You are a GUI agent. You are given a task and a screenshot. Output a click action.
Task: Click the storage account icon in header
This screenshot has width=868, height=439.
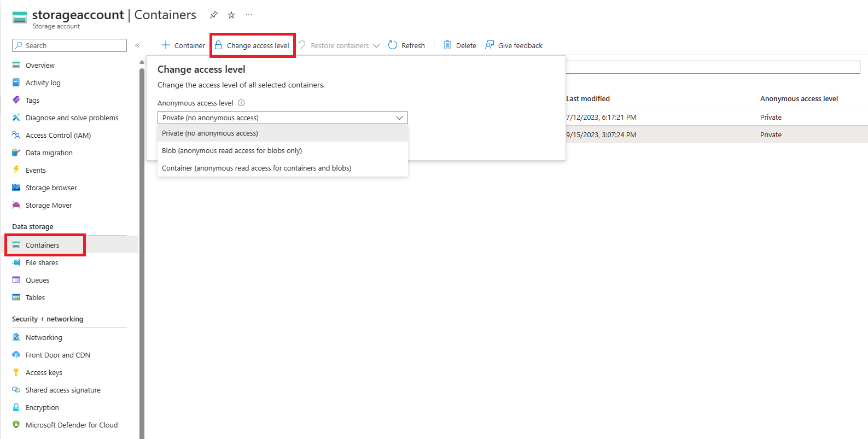click(20, 18)
